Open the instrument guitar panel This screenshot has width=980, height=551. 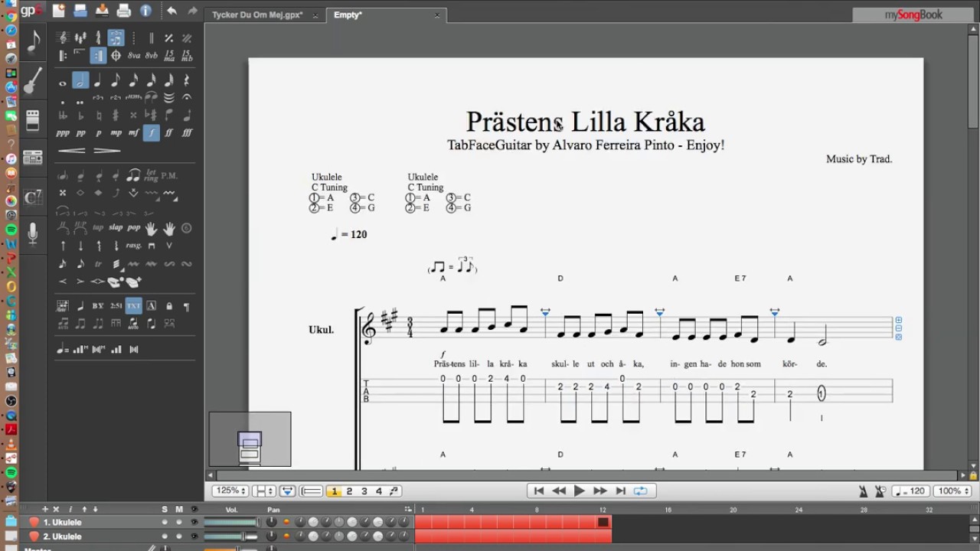tap(32, 80)
